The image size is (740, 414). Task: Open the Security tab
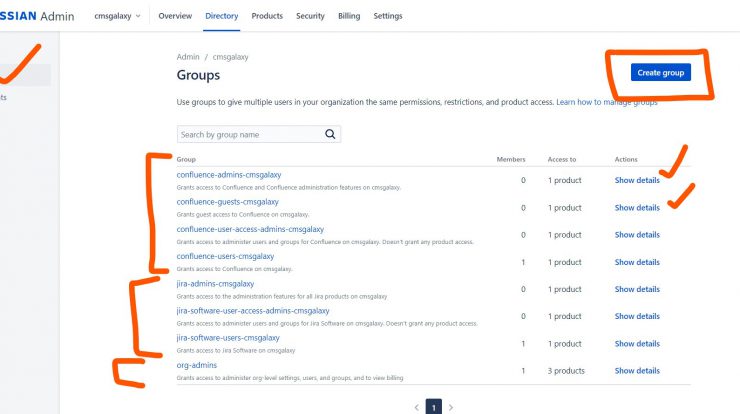[x=310, y=16]
